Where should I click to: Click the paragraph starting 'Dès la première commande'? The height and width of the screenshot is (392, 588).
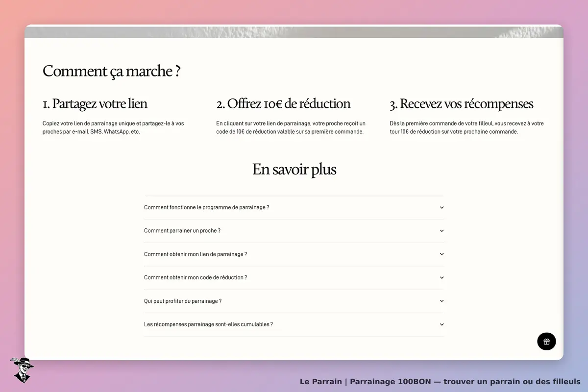pyautogui.click(x=466, y=127)
